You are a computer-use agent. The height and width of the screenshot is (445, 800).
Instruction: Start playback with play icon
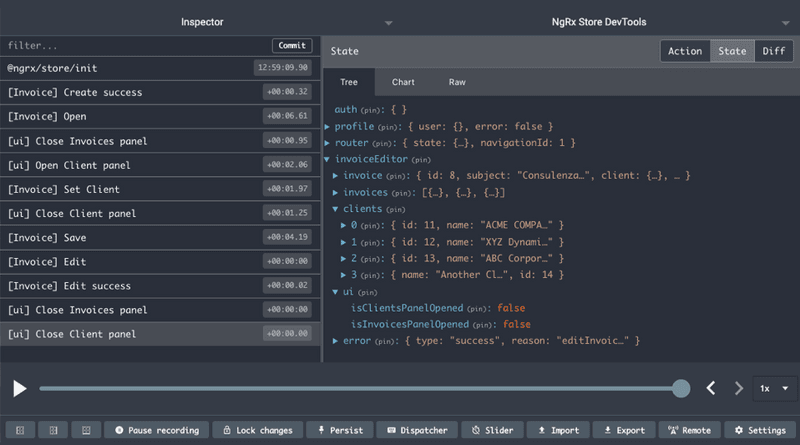pos(19,388)
